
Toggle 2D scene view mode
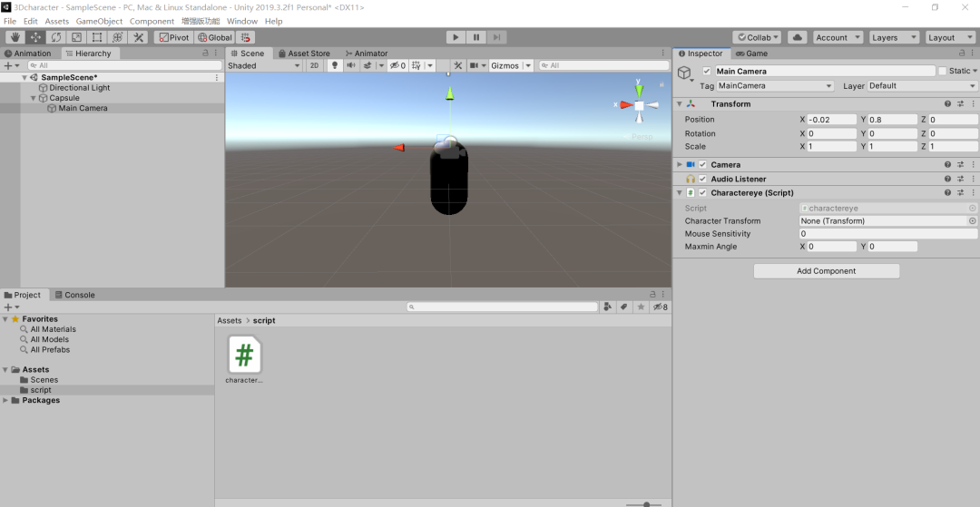pyautogui.click(x=315, y=65)
